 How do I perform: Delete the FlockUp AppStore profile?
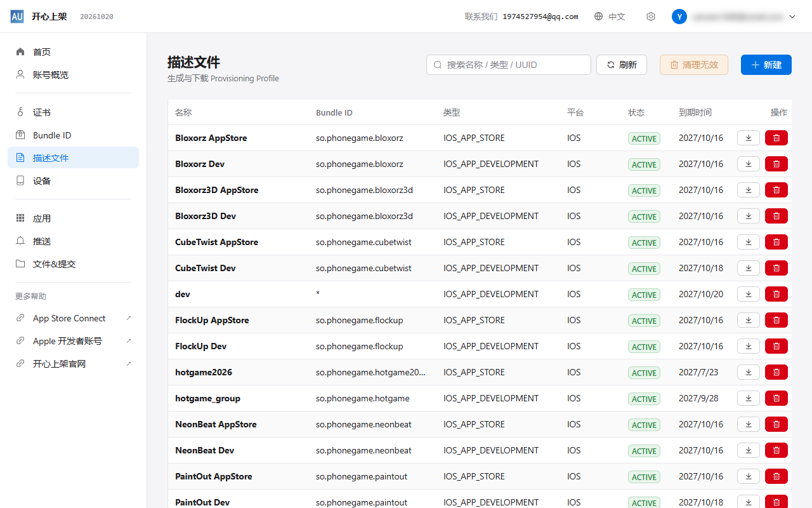pyautogui.click(x=776, y=320)
